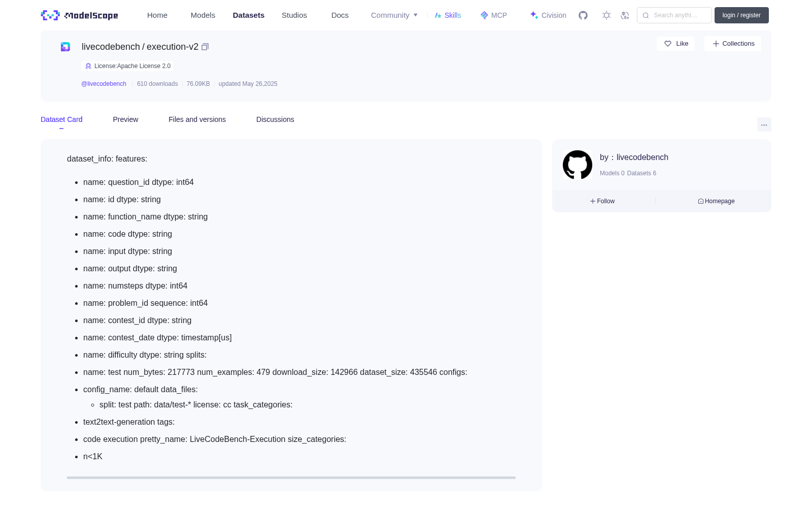Screen dimensions: 812x508
Task: Click 'name: code dtype: string' row
Action: pyautogui.click(x=127, y=234)
